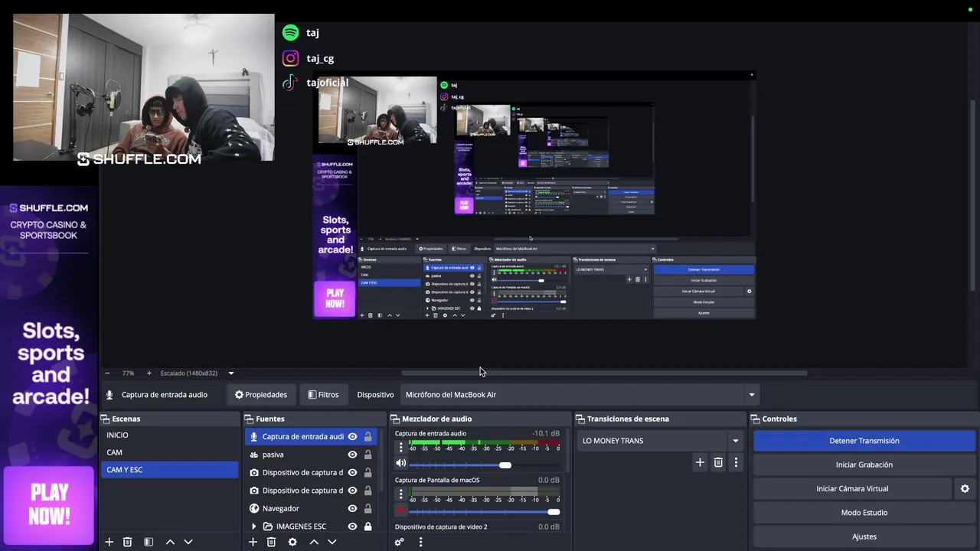Toggle visibility of pasiva source

352,455
